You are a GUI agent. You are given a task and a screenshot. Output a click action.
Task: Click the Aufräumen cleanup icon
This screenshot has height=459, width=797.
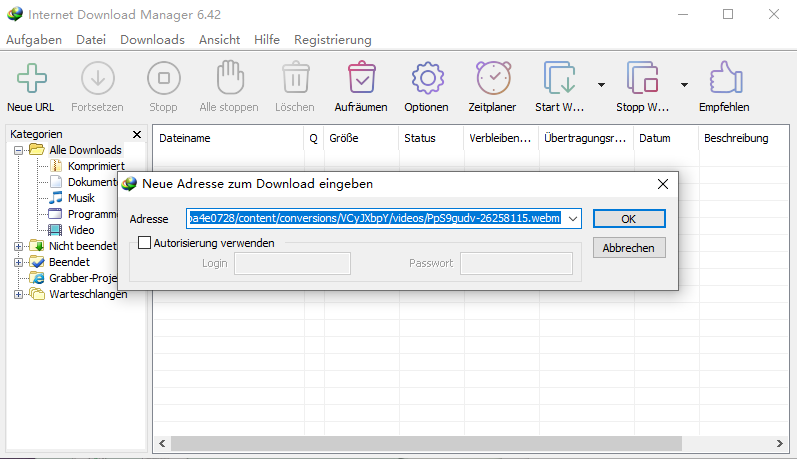tap(362, 77)
